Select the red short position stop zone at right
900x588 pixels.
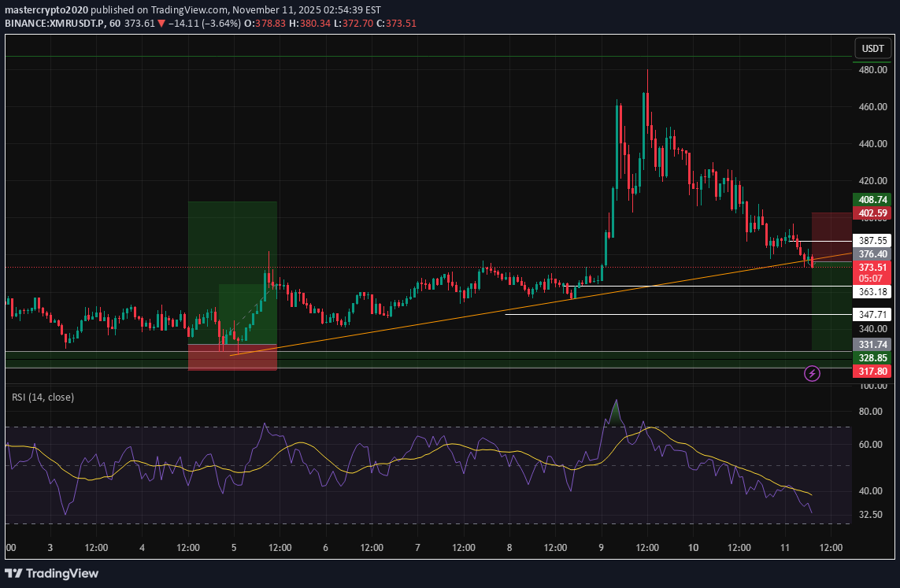(x=831, y=236)
